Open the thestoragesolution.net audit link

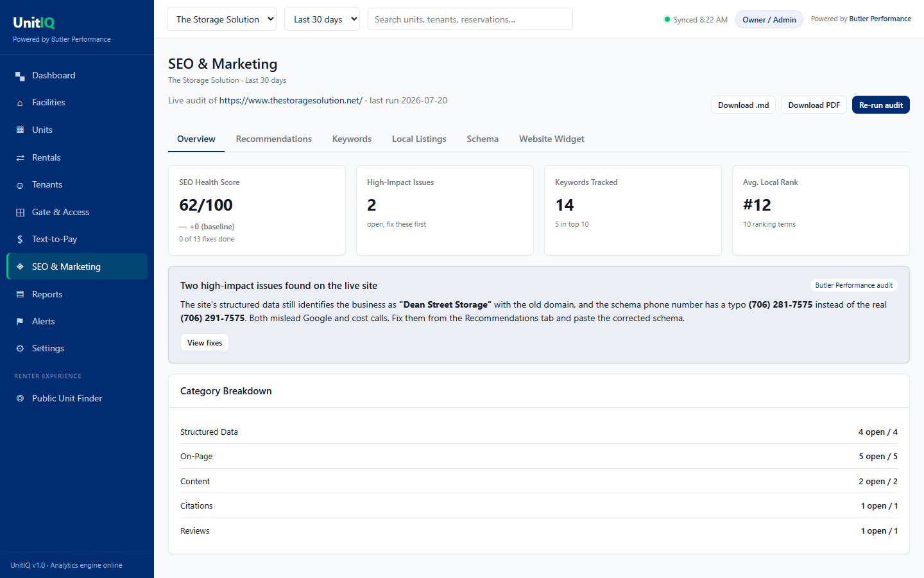pyautogui.click(x=291, y=100)
